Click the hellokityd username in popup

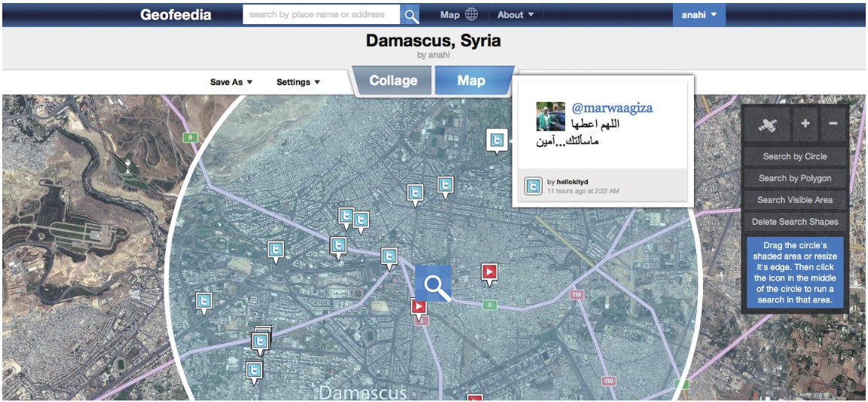(x=573, y=182)
